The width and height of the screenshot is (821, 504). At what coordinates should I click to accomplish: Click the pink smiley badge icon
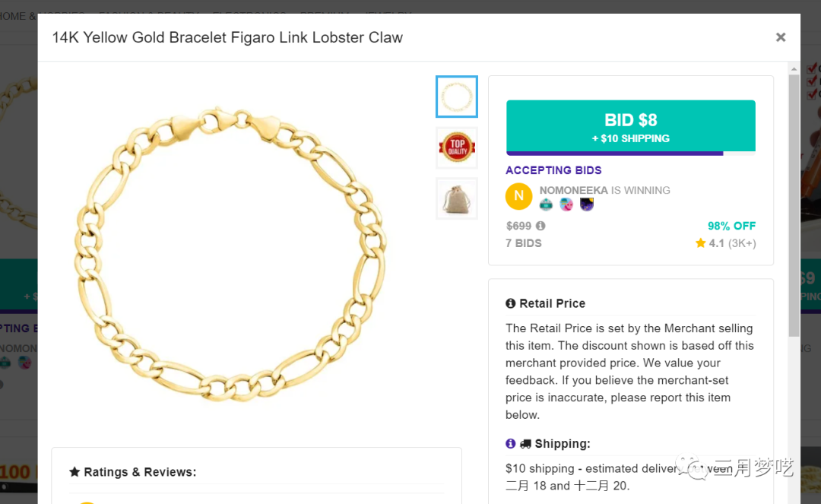tap(566, 204)
